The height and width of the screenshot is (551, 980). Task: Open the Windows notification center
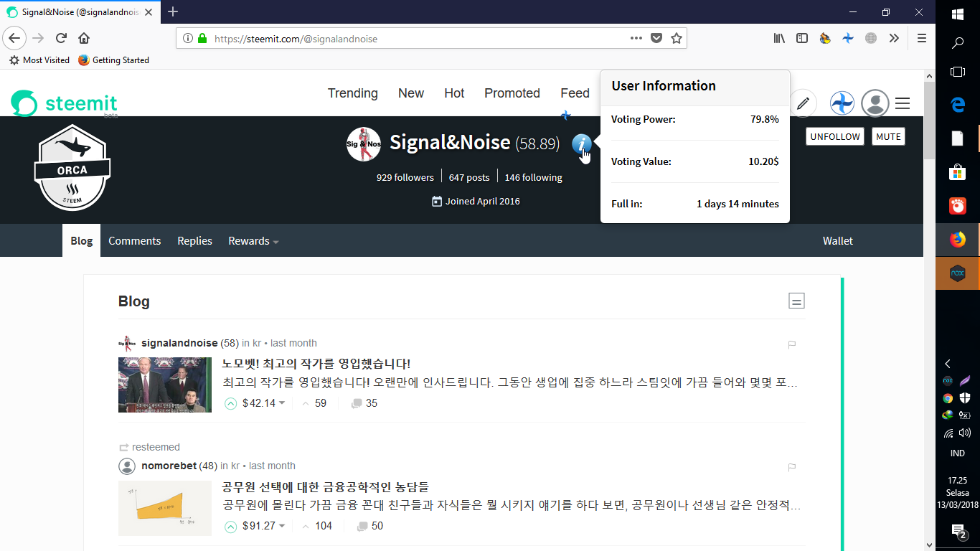coord(958,531)
